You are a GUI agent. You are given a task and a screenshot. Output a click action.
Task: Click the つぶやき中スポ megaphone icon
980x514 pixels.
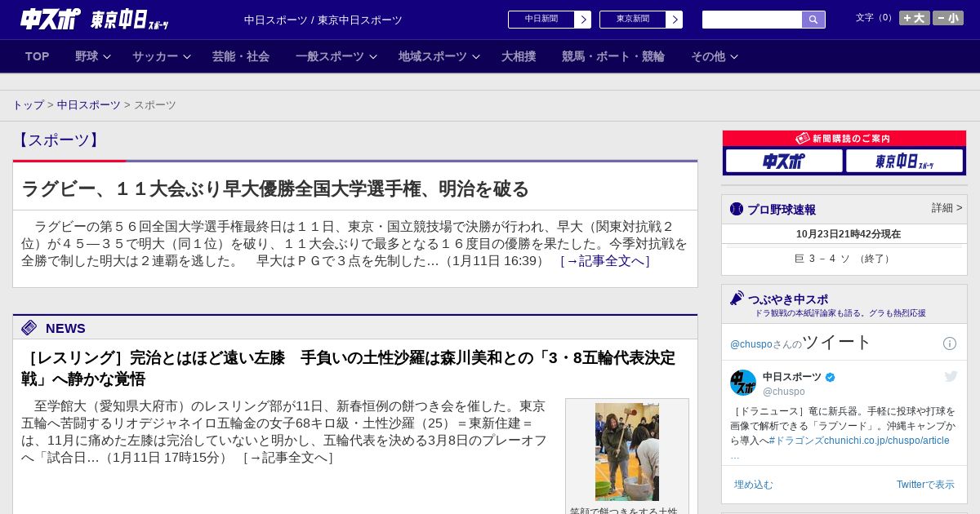pyautogui.click(x=737, y=299)
